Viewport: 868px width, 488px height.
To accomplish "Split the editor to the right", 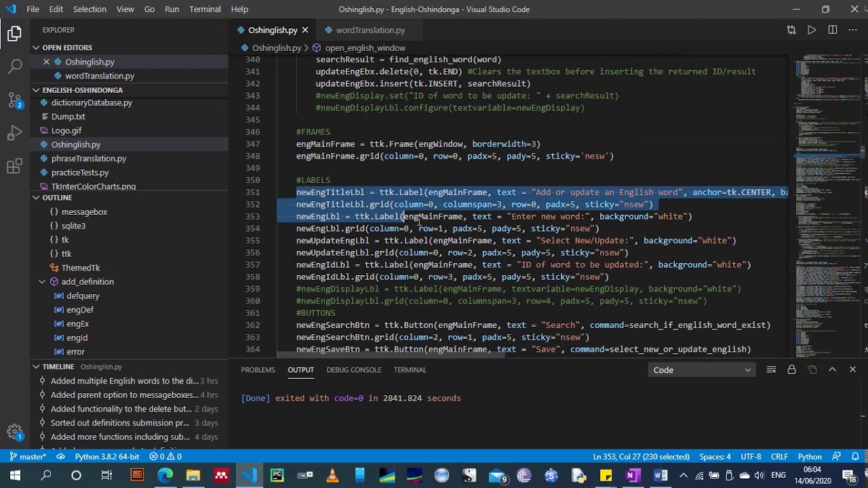I will pos(833,30).
